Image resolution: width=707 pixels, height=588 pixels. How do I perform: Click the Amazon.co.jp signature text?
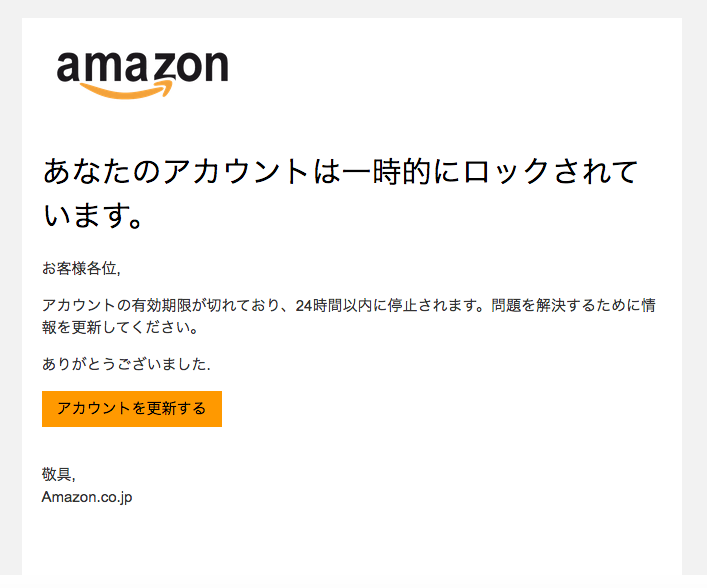click(x=87, y=497)
